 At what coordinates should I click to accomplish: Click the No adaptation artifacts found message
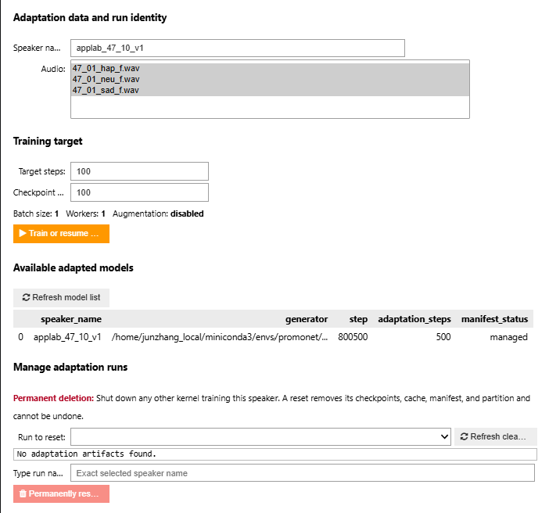275,454
